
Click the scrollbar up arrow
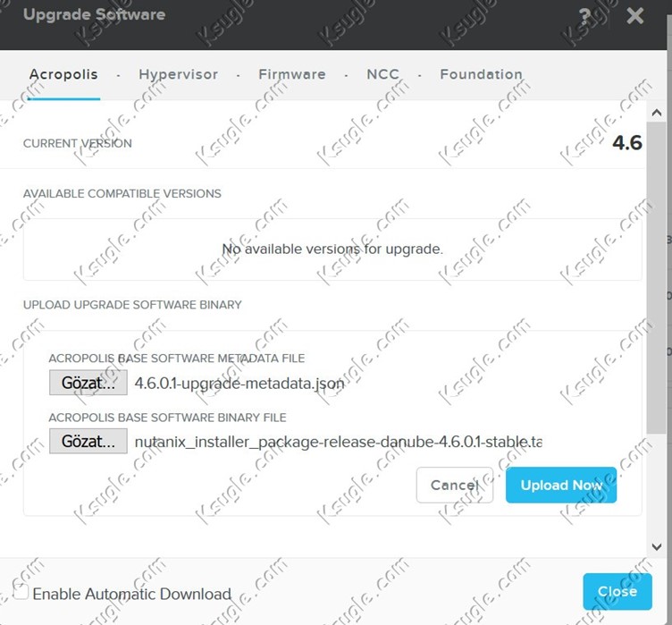coord(656,113)
